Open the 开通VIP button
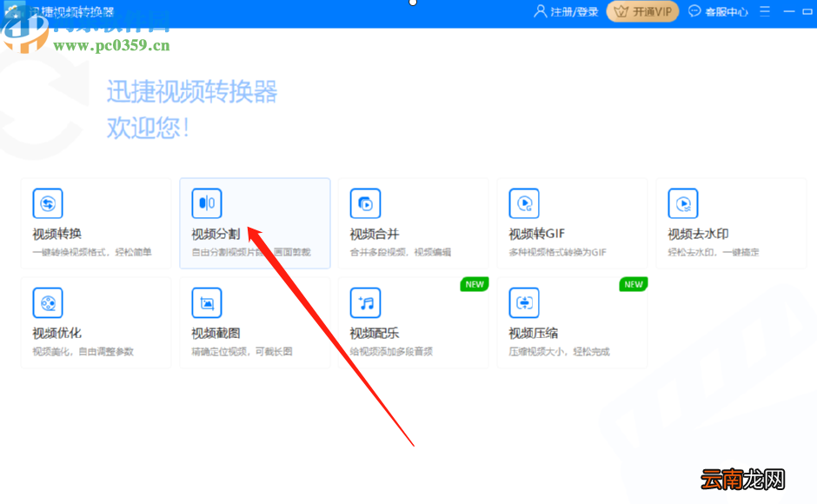817x504 pixels. click(642, 11)
